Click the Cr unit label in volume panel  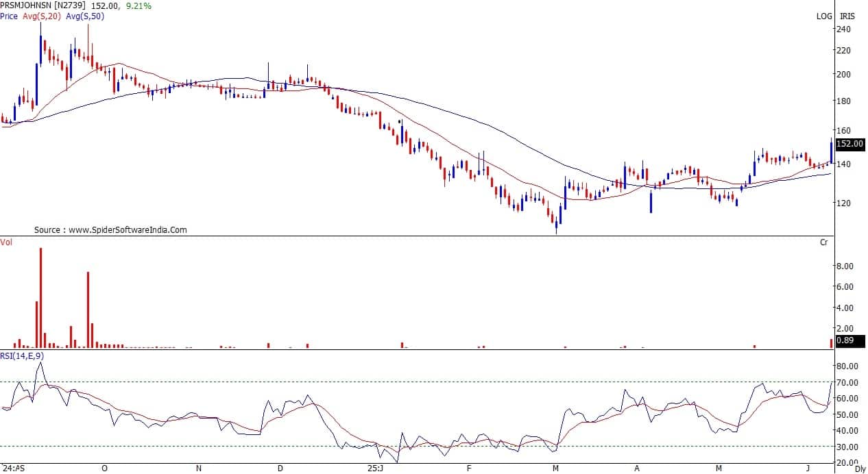tap(824, 242)
